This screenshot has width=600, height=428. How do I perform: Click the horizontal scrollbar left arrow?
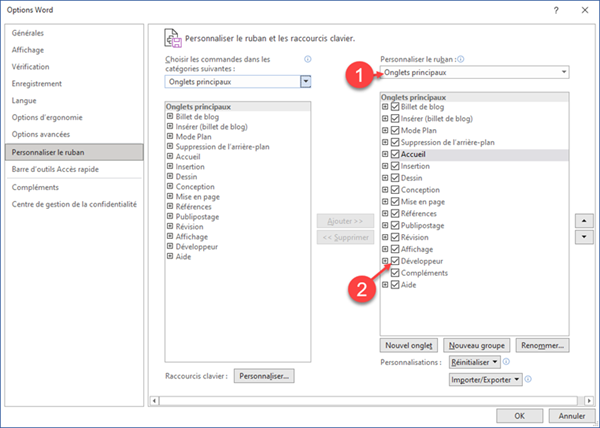click(x=154, y=401)
